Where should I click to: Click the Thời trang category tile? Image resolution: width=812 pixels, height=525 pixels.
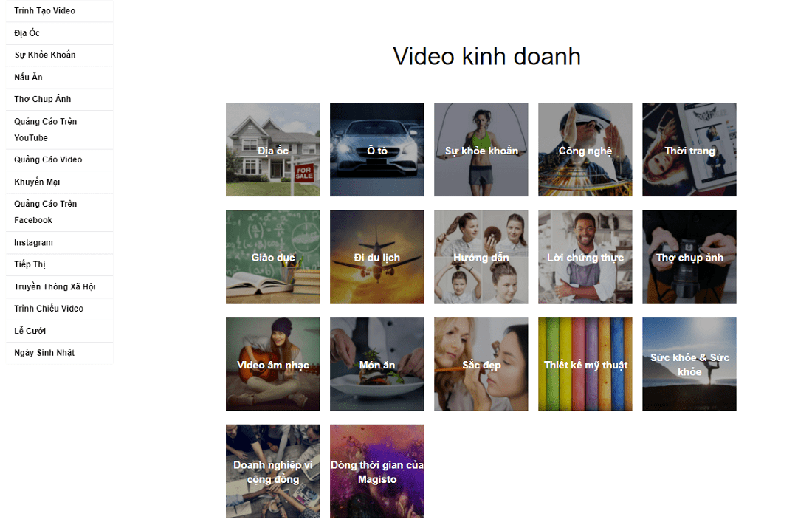pos(689,149)
